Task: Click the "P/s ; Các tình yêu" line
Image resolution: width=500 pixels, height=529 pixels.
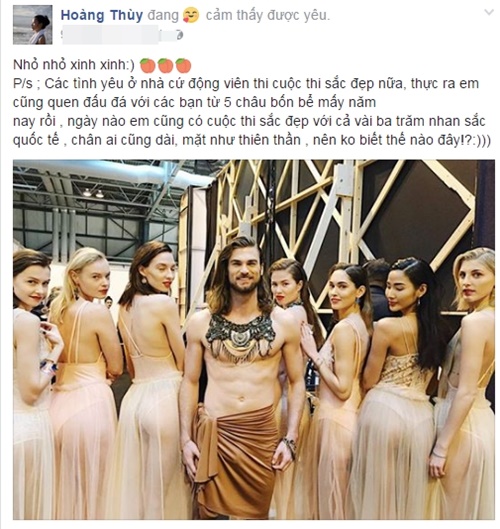Action: [x=246, y=84]
